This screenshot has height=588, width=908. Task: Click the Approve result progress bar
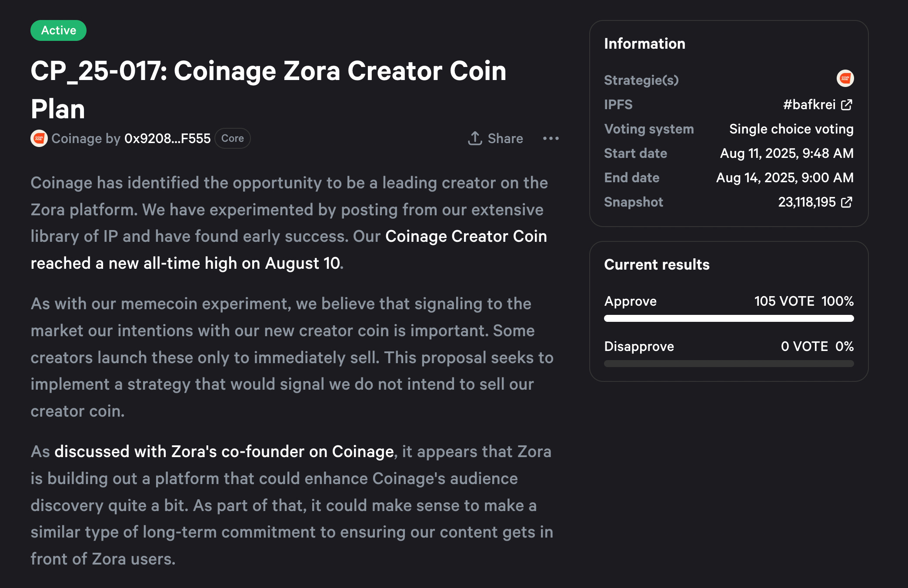(x=728, y=318)
